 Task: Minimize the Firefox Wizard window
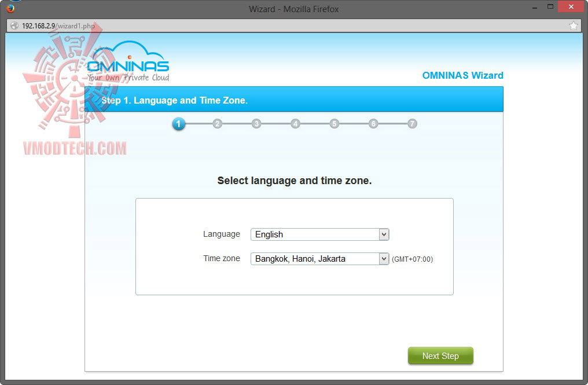[x=535, y=7]
